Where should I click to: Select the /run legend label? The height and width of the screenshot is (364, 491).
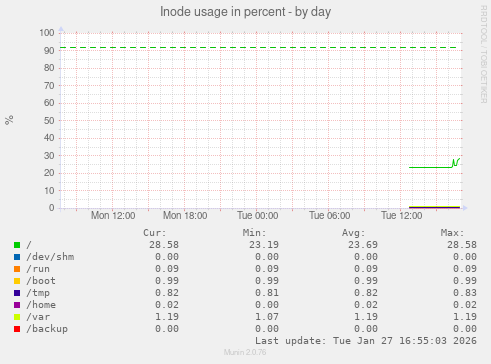[38, 269]
